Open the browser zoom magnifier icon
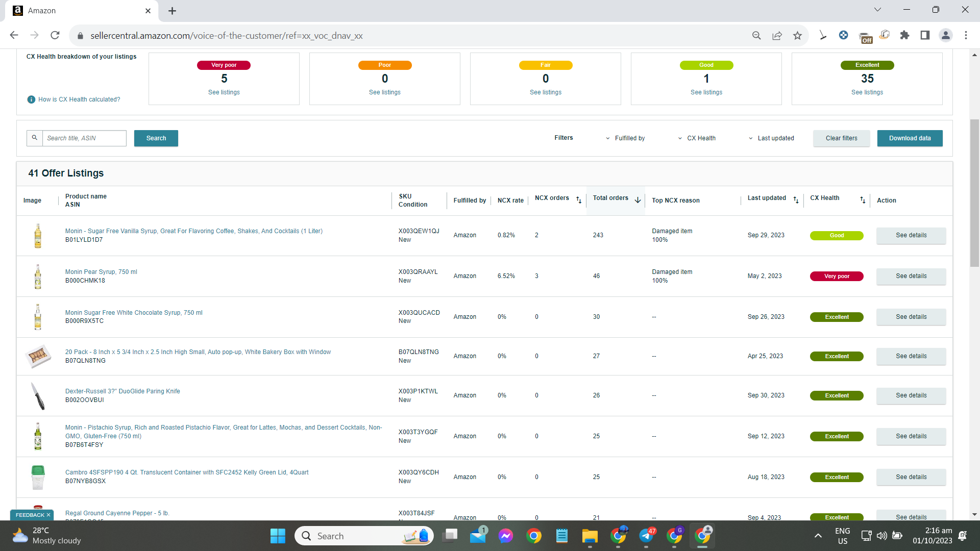 coord(756,35)
